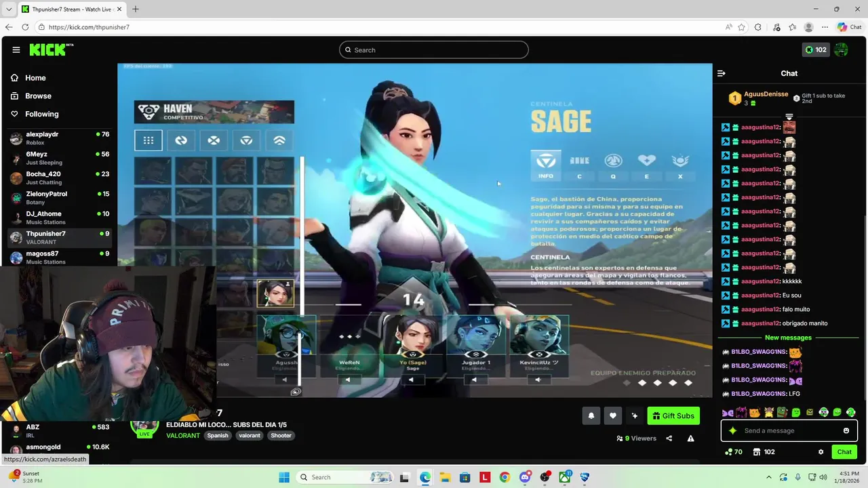868x488 pixels.
Task: Collapse the chat panel arrow icon
Action: point(722,73)
